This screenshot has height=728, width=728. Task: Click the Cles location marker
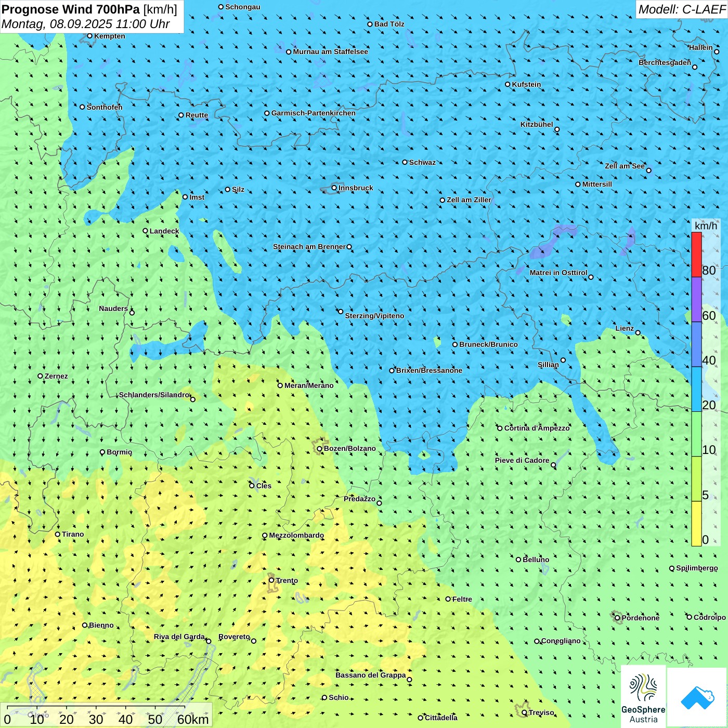252,486
